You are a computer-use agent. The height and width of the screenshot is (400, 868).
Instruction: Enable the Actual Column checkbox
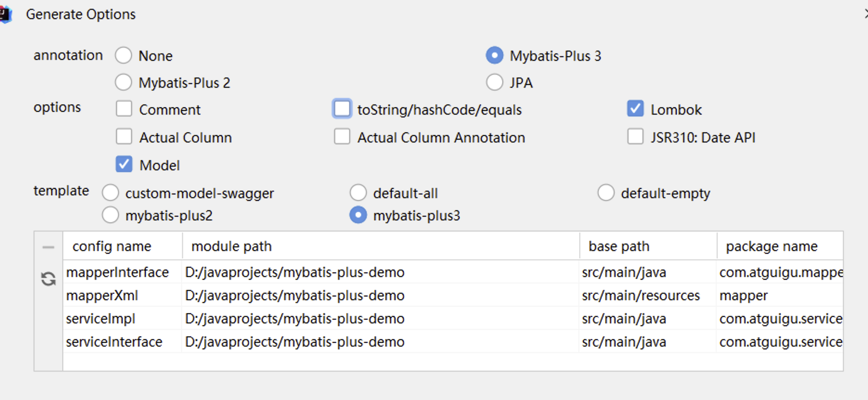(124, 136)
